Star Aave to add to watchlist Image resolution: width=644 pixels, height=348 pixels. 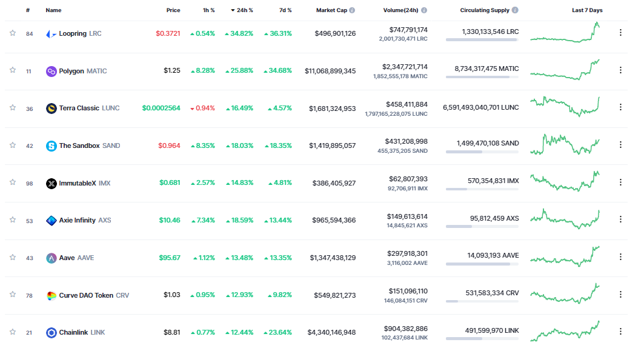(13, 257)
